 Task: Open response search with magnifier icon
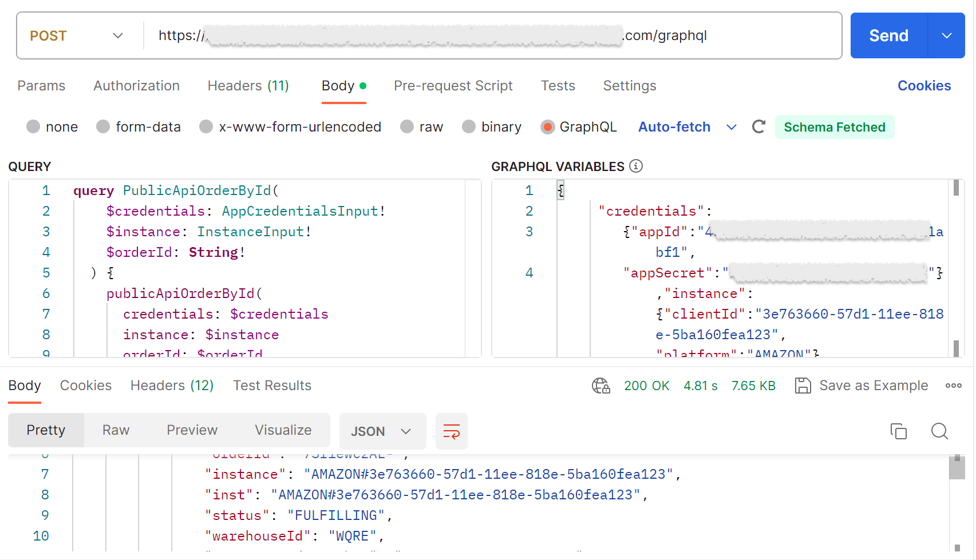939,431
